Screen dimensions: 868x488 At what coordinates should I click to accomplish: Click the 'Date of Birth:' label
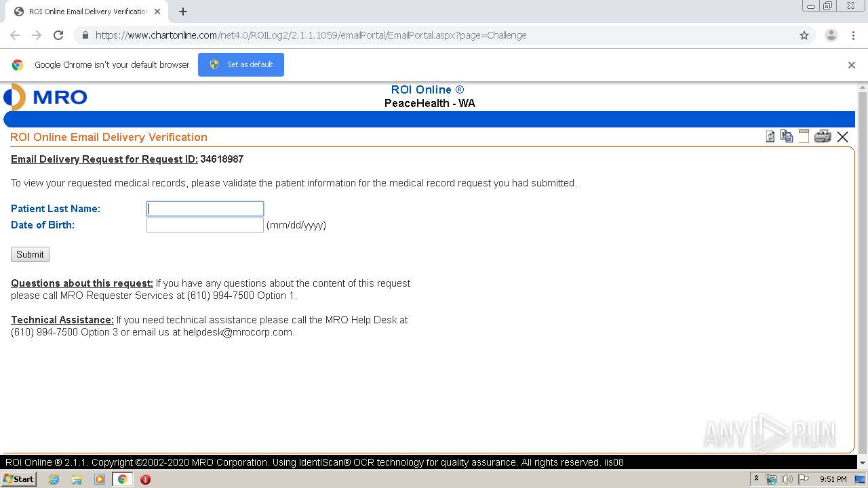pos(43,225)
